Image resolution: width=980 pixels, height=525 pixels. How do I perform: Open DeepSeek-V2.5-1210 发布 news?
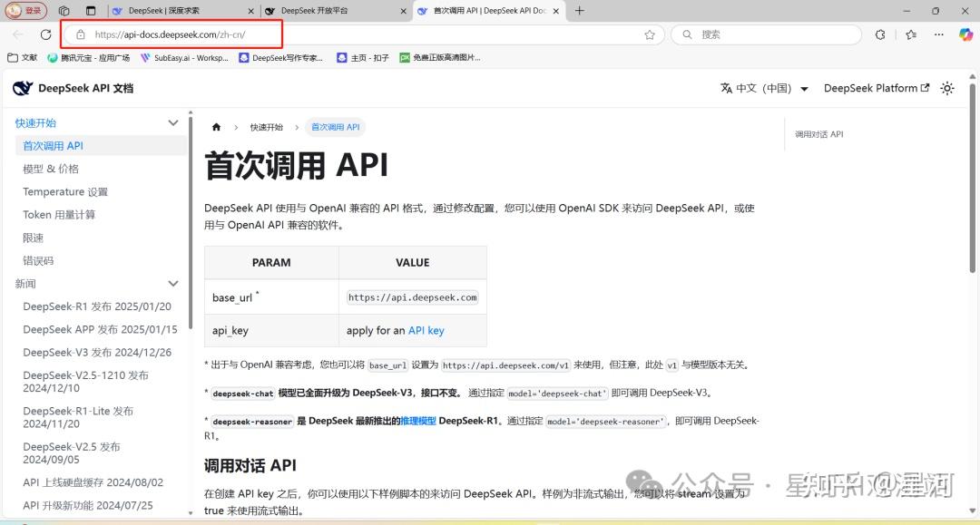pos(85,382)
